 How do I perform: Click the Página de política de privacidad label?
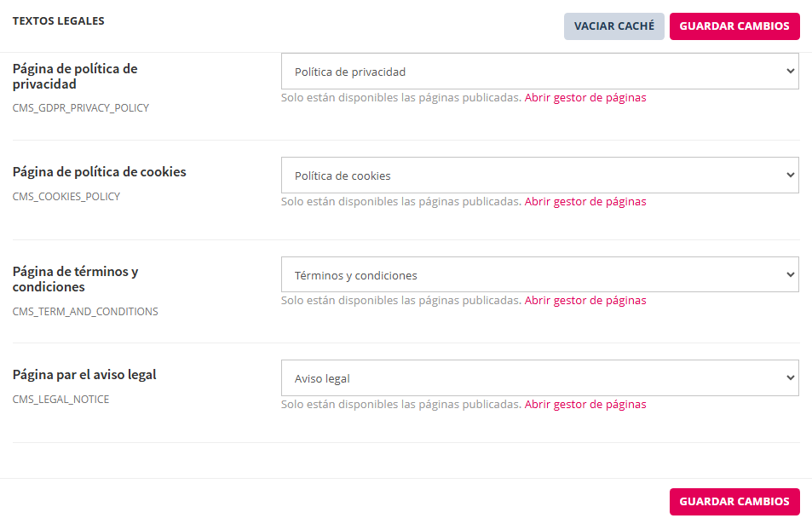click(75, 76)
